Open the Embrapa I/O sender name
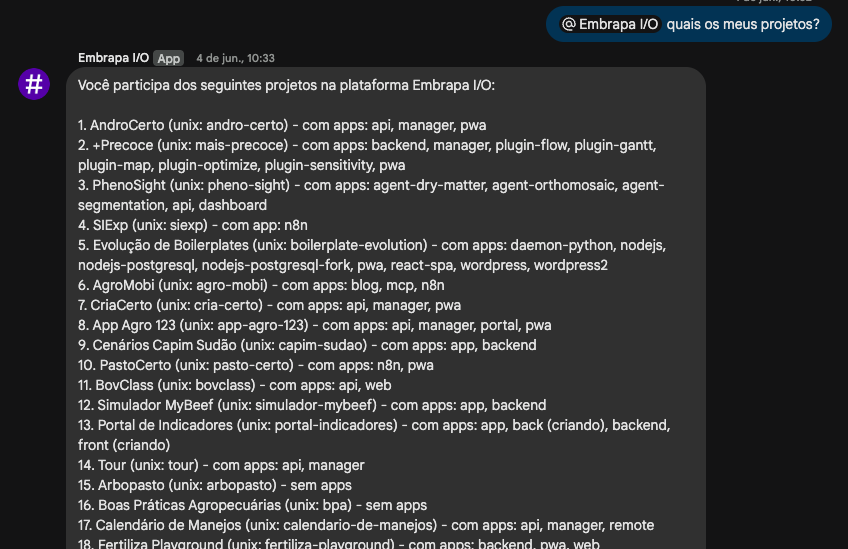Viewport: 848px width, 549px height. coord(113,58)
